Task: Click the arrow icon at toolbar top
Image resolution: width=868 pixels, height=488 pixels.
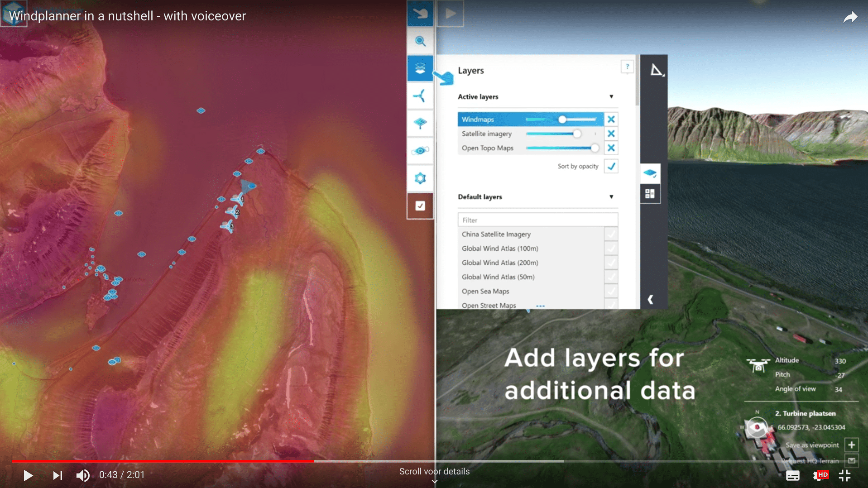Action: point(420,13)
